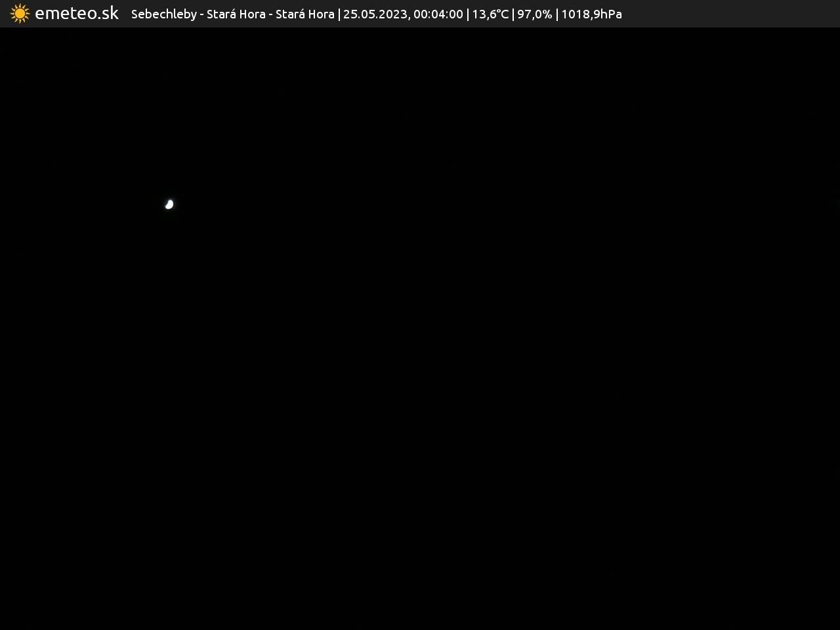The image size is (840, 630).
Task: Click the first Stará Hora label
Action: pos(236,14)
